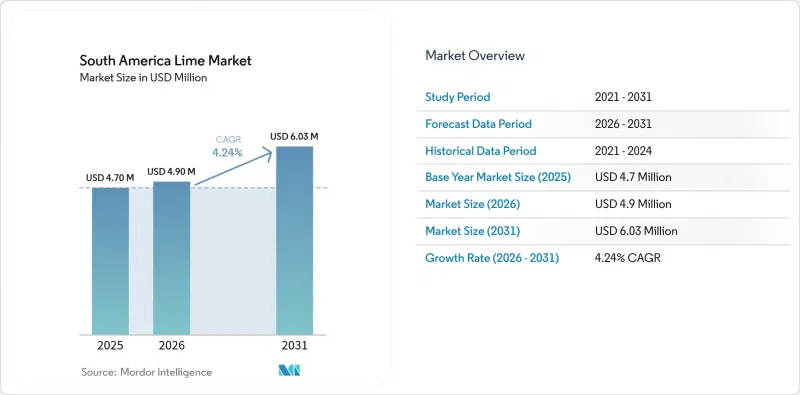This screenshot has width=800, height=395.
Task: Click the 2031 axis year label
Action: 294,345
